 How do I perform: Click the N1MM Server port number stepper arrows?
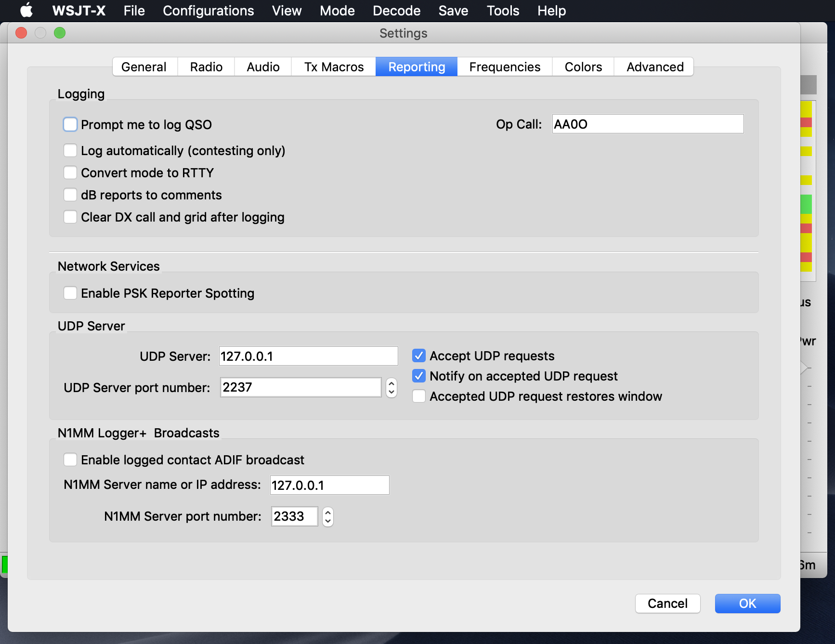328,516
